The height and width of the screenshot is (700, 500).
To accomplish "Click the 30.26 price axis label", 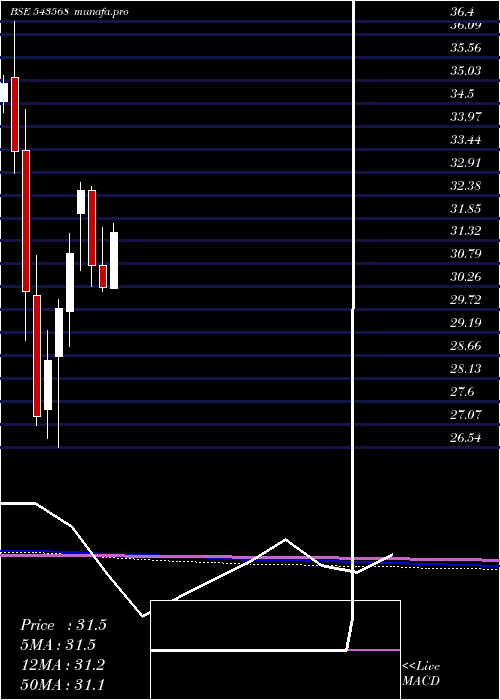I will coord(466,277).
